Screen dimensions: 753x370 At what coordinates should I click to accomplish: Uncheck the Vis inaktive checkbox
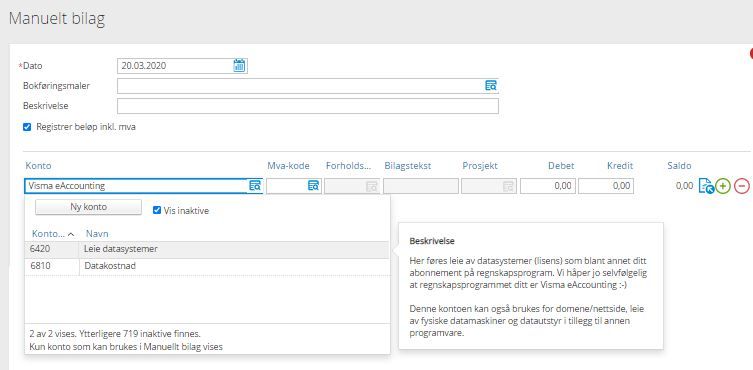[157, 210]
